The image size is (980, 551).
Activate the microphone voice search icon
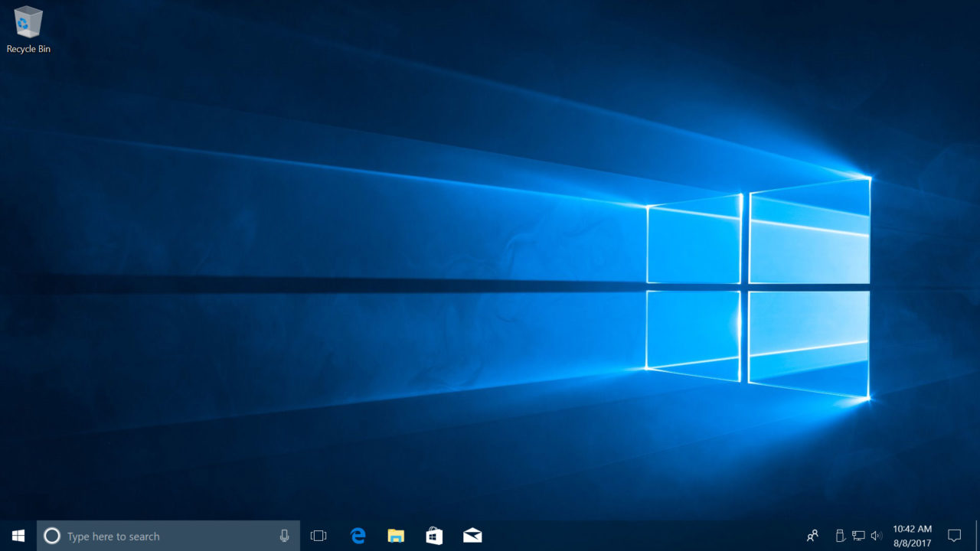(x=285, y=536)
